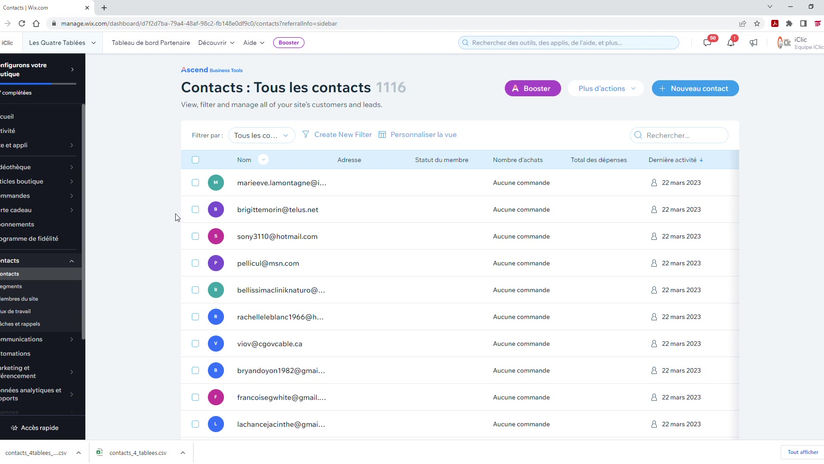Viewport: 824px width, 464px height.
Task: Open the avatar of francoisegwhite contact
Action: pos(215,397)
